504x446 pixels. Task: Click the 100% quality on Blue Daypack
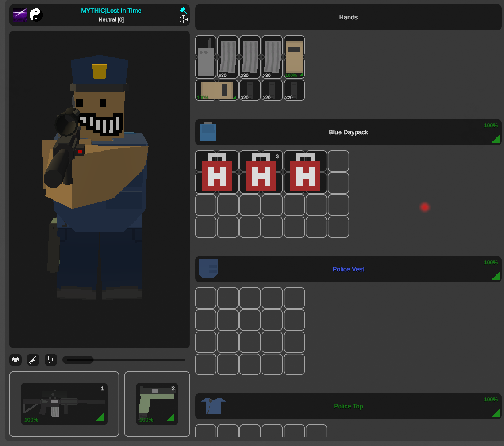[x=490, y=125]
